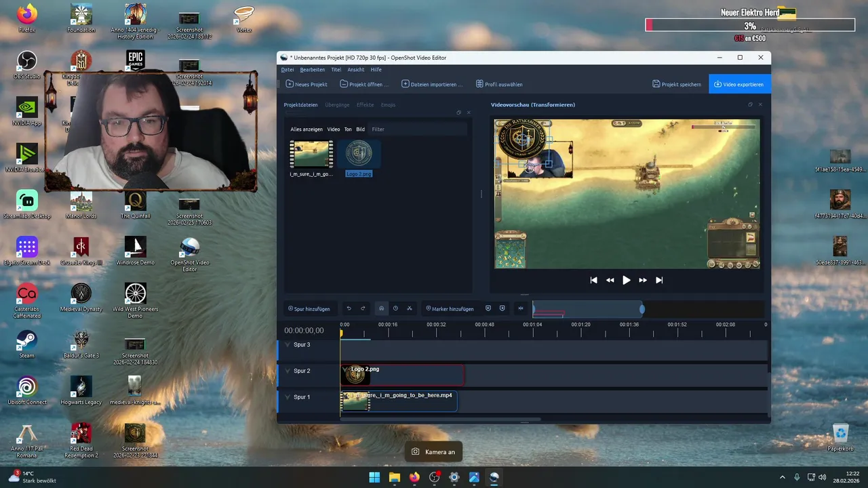Rewind the video preview
The width and height of the screenshot is (868, 488).
[610, 280]
